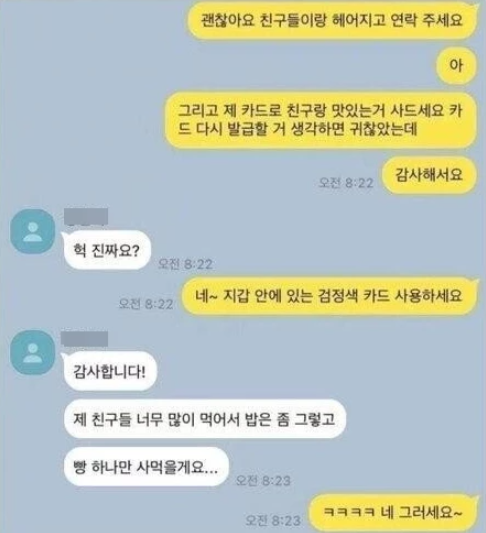486x533 pixels.
Task: Tap the 오전 8:22 timestamp beside 감사해서요
Action: (x=346, y=183)
